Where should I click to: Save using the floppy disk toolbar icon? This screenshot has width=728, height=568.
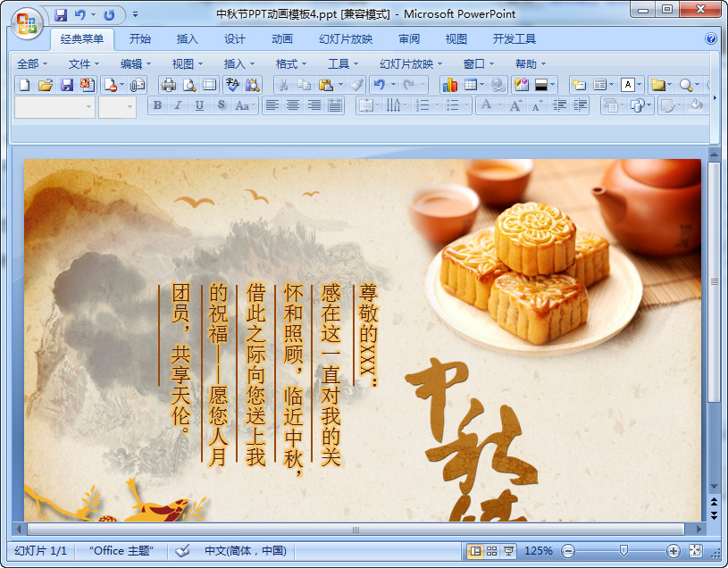(x=67, y=85)
